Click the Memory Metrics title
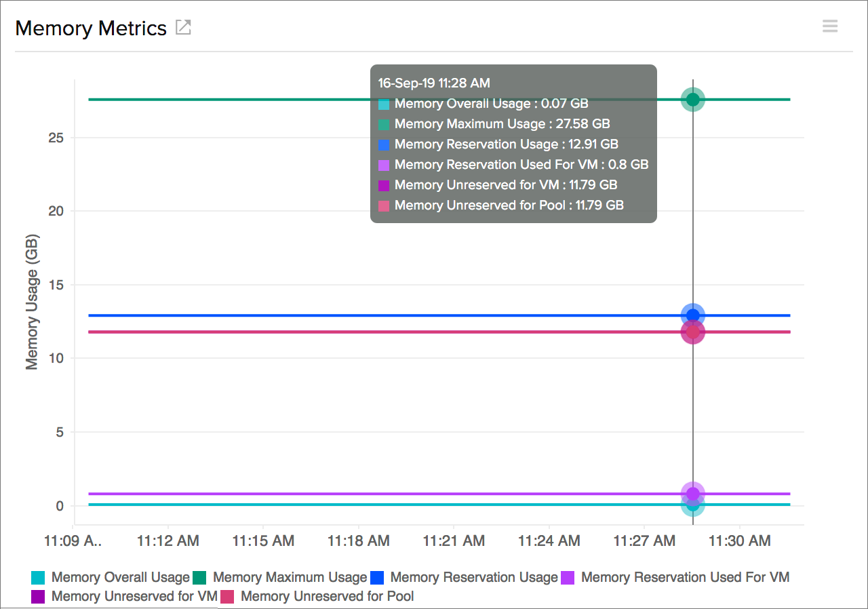 click(x=92, y=28)
